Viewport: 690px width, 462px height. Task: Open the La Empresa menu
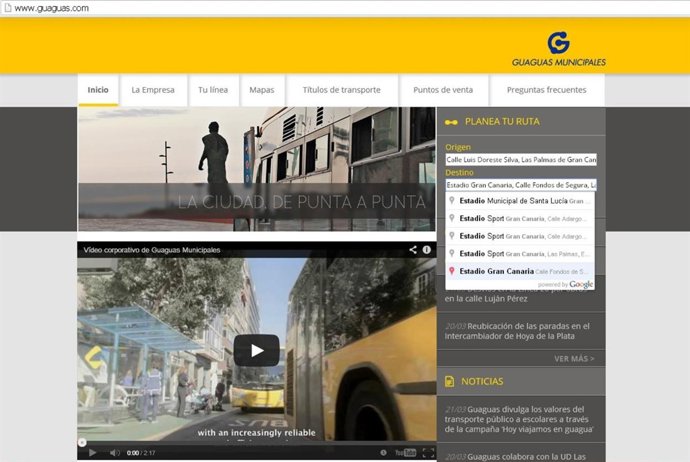click(x=153, y=90)
